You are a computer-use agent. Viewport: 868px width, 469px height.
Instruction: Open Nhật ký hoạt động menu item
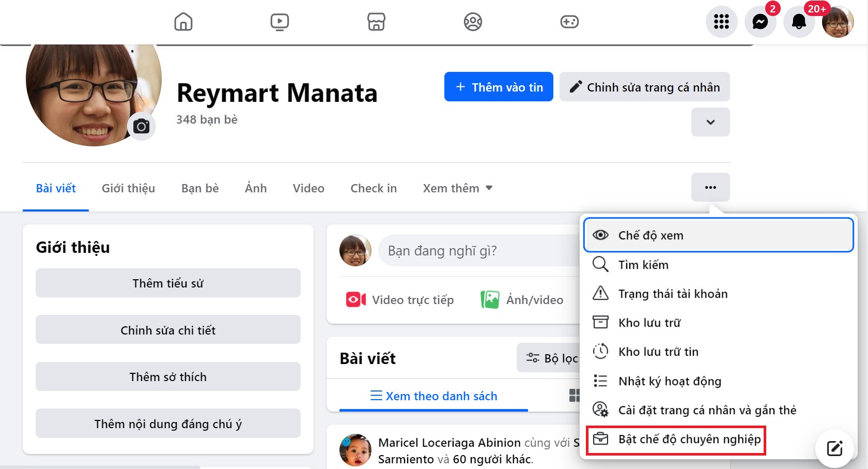(x=718, y=381)
